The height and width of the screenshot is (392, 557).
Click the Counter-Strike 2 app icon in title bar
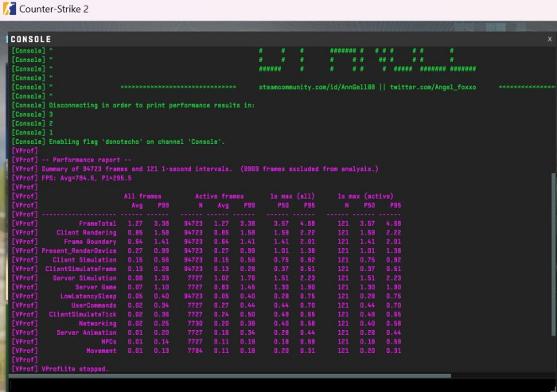click(x=10, y=9)
